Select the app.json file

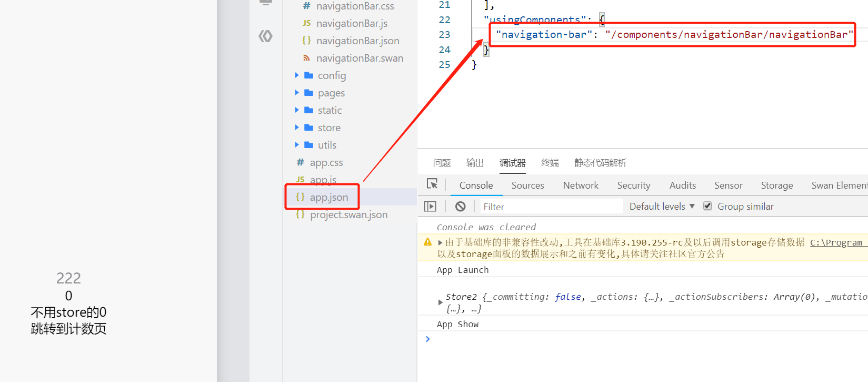click(x=328, y=197)
